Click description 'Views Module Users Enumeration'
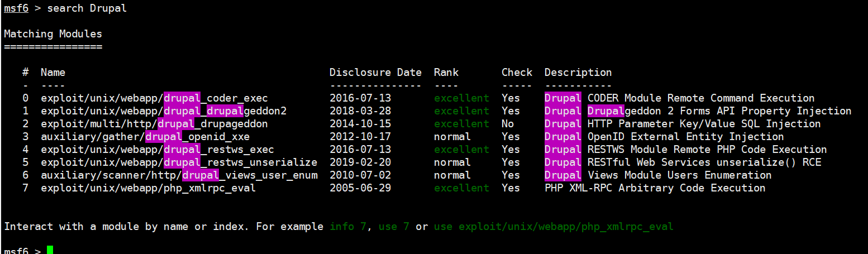 [x=679, y=175]
